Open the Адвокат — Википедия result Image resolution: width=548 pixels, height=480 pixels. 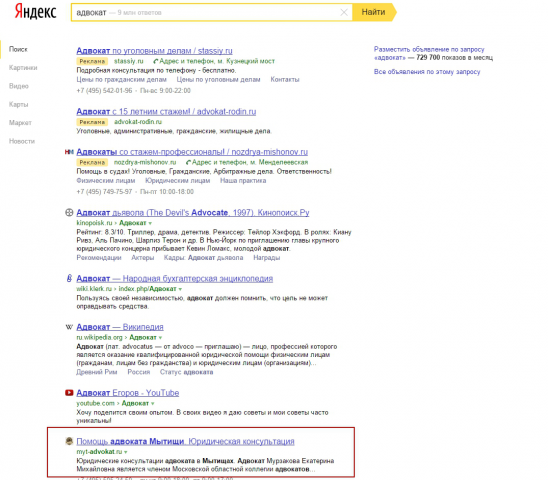pos(120,327)
